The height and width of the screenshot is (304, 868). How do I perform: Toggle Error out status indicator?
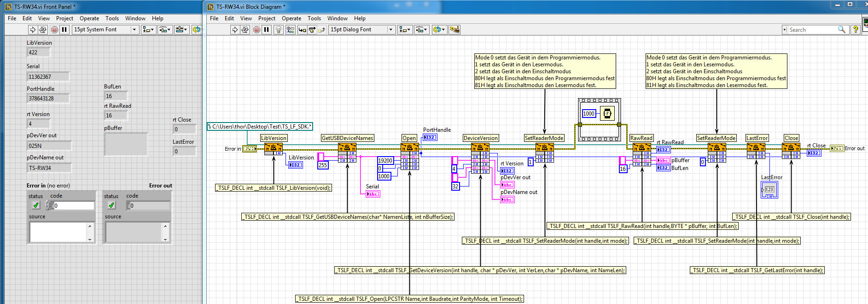(111, 205)
